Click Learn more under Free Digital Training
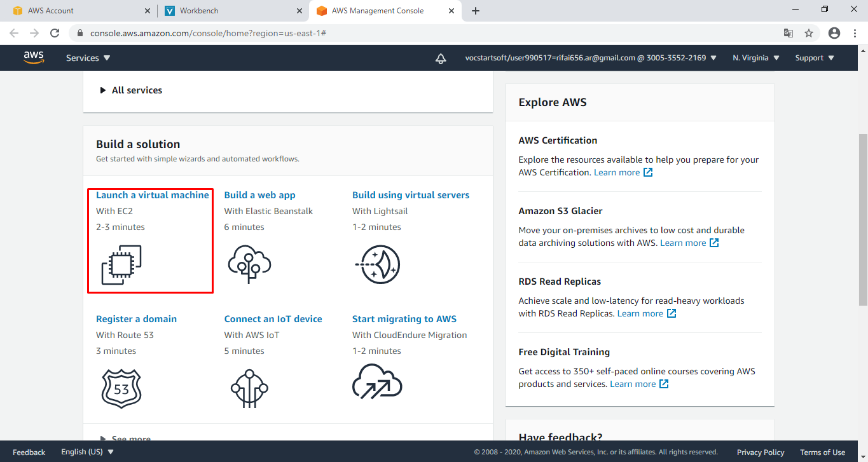The height and width of the screenshot is (462, 868). point(633,384)
